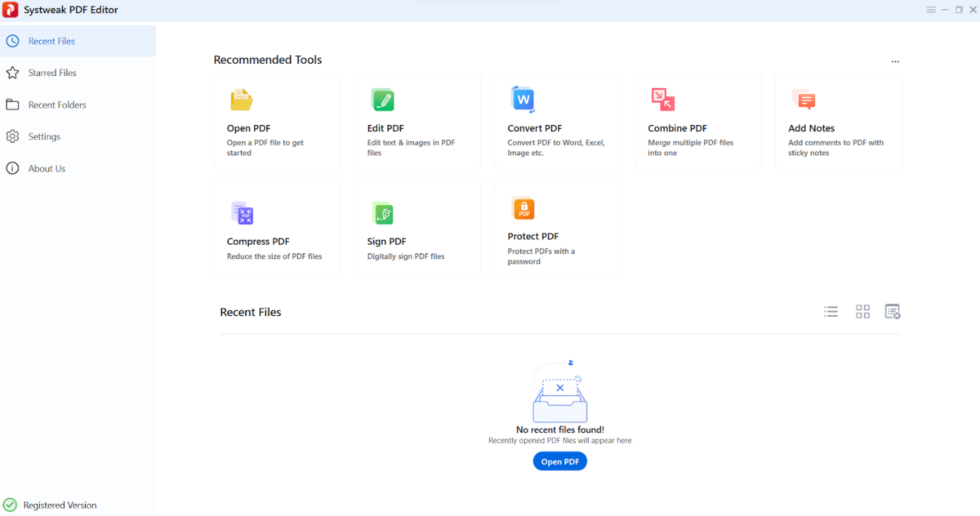Image resolution: width=980 pixels, height=516 pixels.
Task: Click the Convert PDF Word icon
Action: click(523, 99)
